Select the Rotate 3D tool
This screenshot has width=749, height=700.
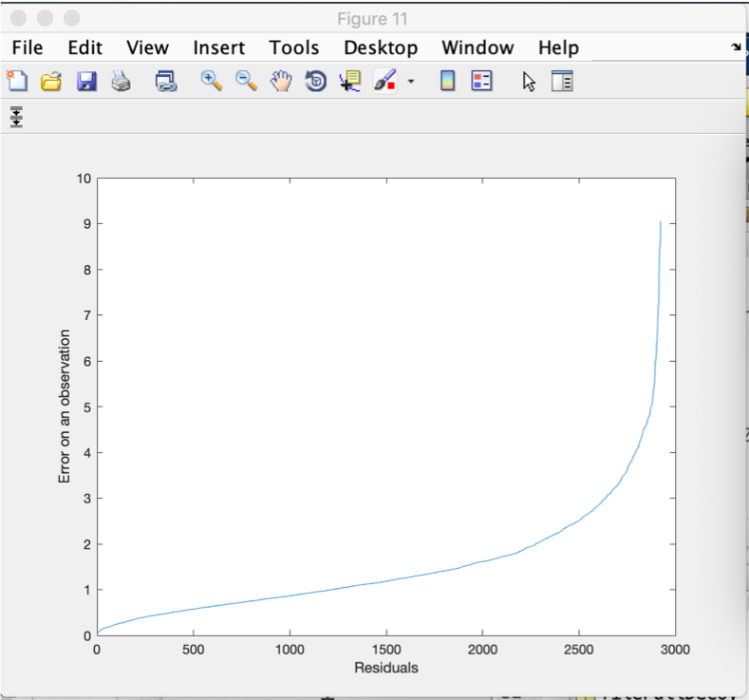[x=316, y=81]
